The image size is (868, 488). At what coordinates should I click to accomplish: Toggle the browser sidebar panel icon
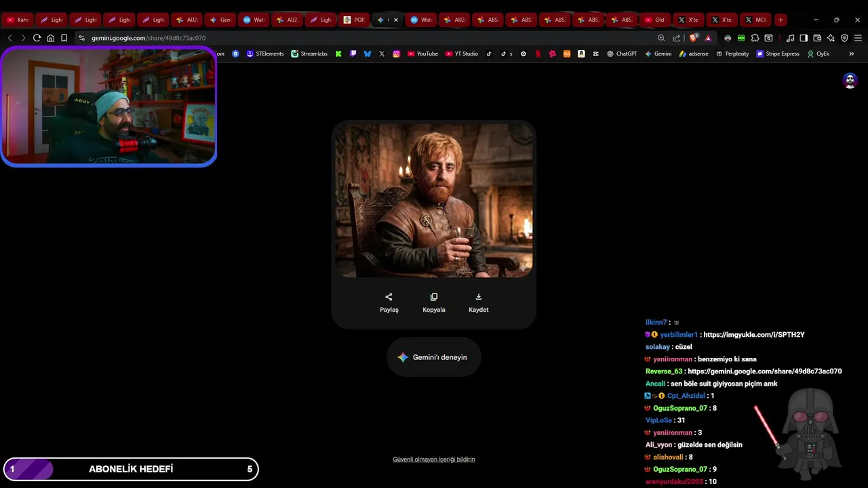point(804,38)
